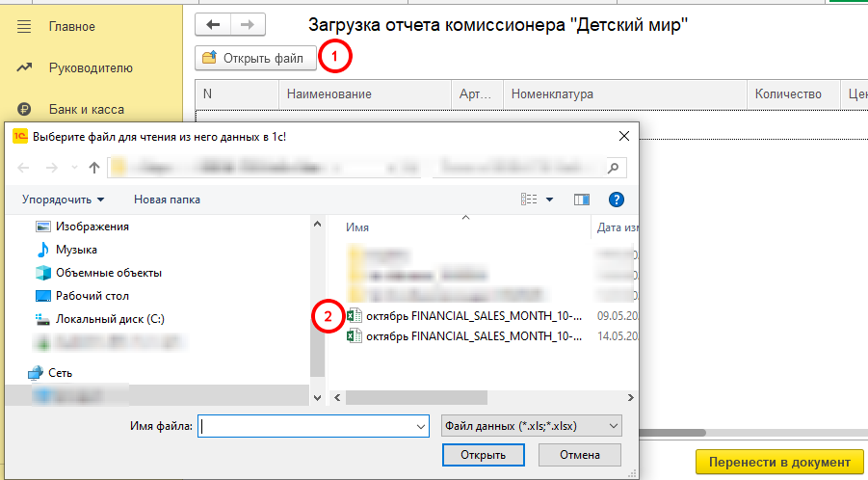Go back with the left arrow in 1C
This screenshot has width=868, height=480.
click(x=213, y=24)
